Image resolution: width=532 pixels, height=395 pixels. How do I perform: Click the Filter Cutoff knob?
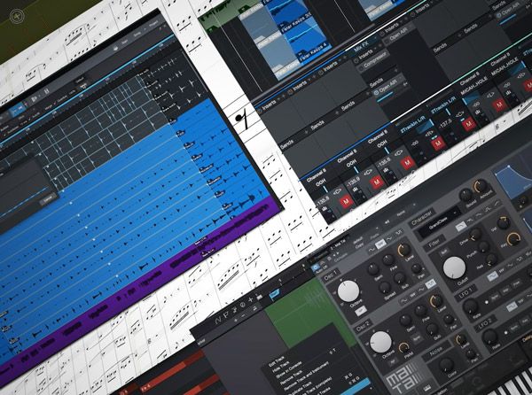click(x=455, y=266)
